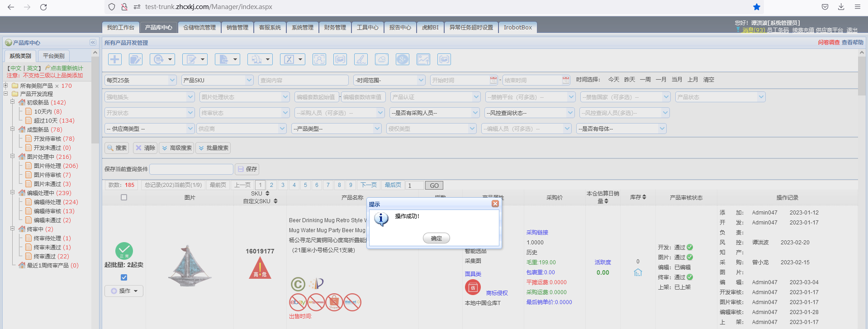
Task: Click the 搜索 search button
Action: pyautogui.click(x=117, y=148)
